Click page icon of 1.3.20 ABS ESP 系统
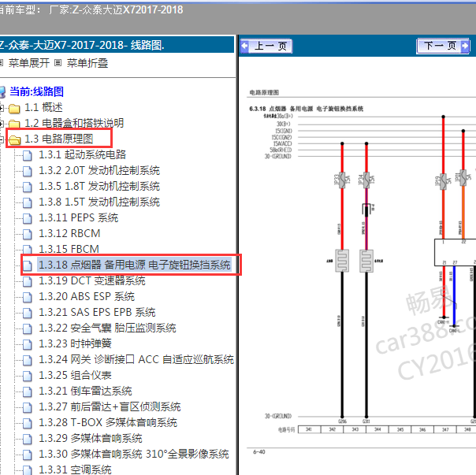This screenshot has height=475, width=476. (x=28, y=297)
